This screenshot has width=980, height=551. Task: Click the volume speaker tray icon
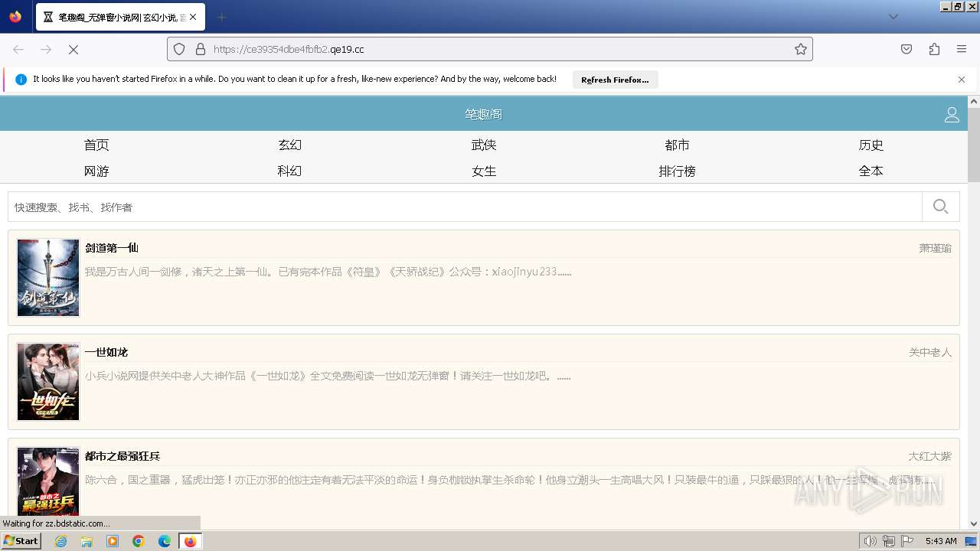pyautogui.click(x=870, y=541)
